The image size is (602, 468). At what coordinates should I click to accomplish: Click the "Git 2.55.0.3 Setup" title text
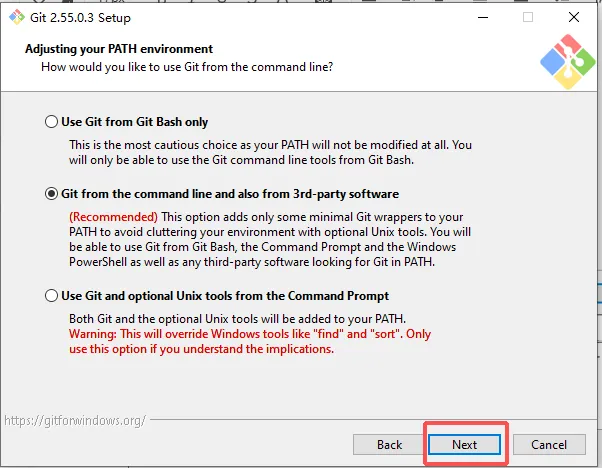[80, 18]
